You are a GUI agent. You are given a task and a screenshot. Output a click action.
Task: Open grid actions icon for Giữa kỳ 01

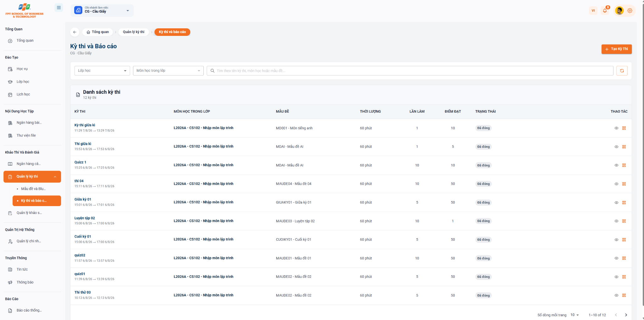click(x=624, y=202)
